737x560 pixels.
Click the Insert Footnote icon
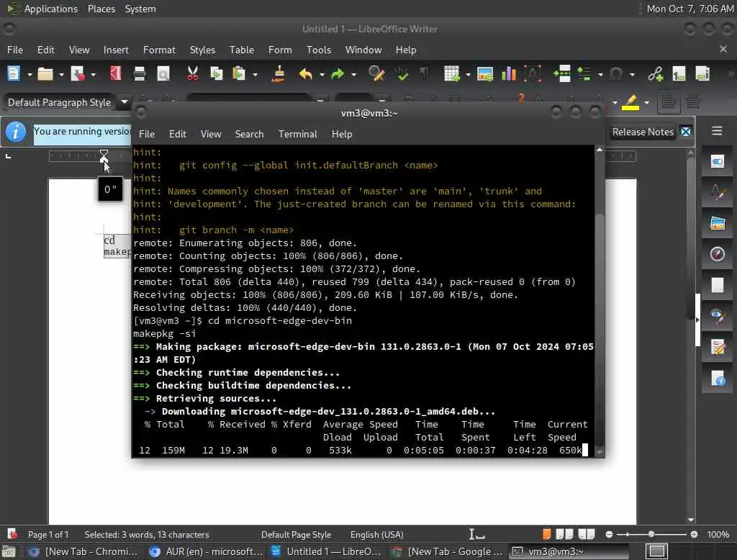tap(679, 74)
